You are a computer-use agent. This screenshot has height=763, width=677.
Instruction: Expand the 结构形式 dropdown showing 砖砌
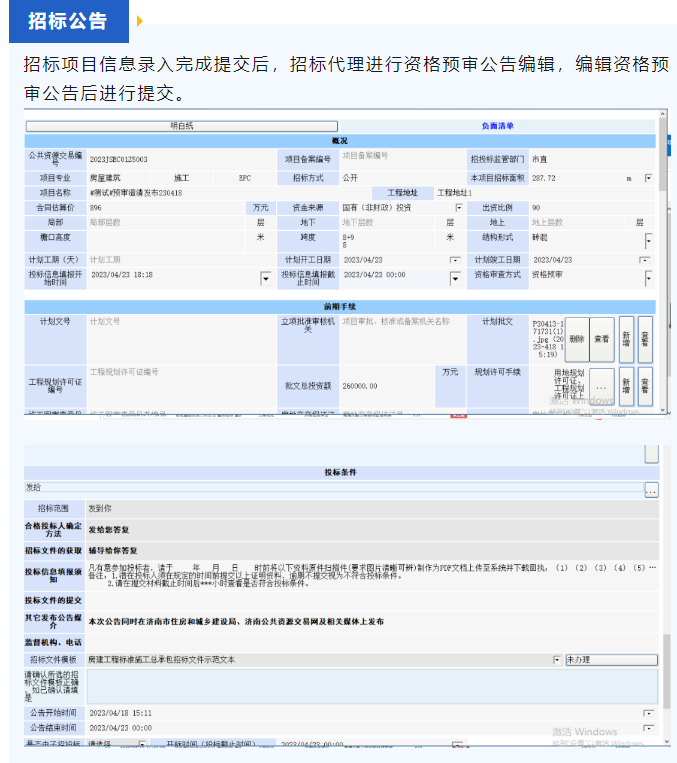pos(648,240)
